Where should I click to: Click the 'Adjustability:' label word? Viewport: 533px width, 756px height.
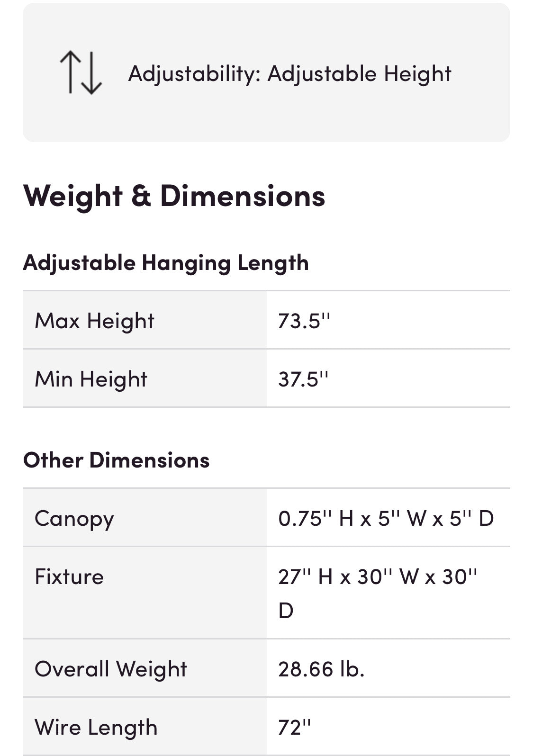point(194,74)
